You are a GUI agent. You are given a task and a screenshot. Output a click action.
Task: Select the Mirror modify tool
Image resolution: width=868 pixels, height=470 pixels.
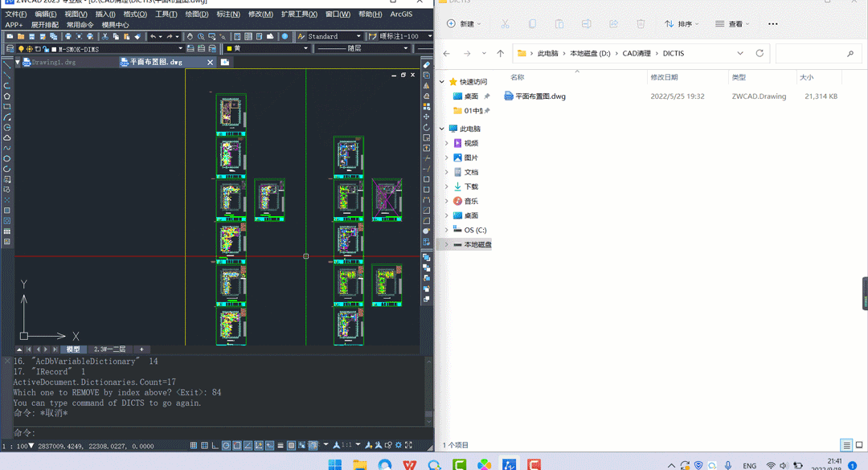click(426, 85)
